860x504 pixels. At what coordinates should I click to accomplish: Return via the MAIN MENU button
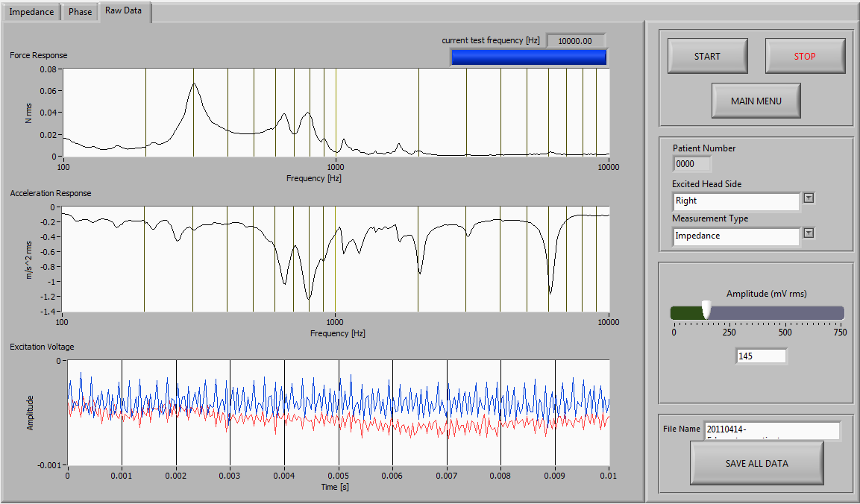(756, 101)
